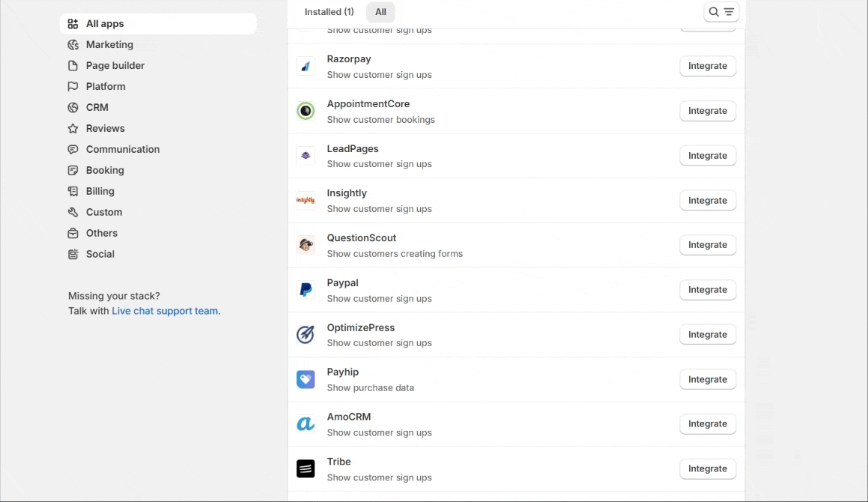Click the Paypal logo icon
The height and width of the screenshot is (502, 868).
(306, 290)
